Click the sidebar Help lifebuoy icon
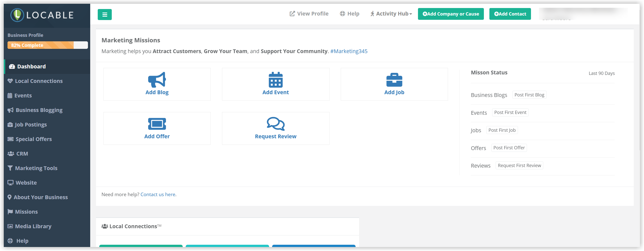 10,241
